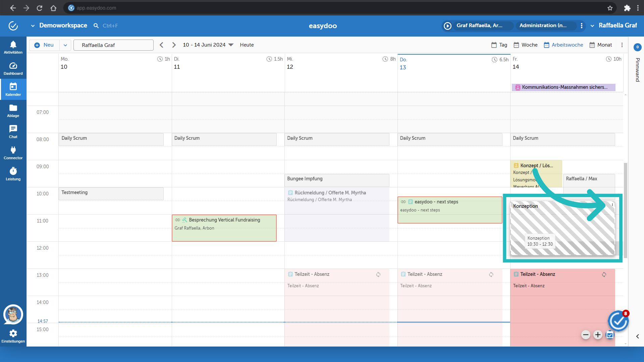The width and height of the screenshot is (644, 362).
Task: Click the search magnifier icon
Action: pyautogui.click(x=96, y=26)
